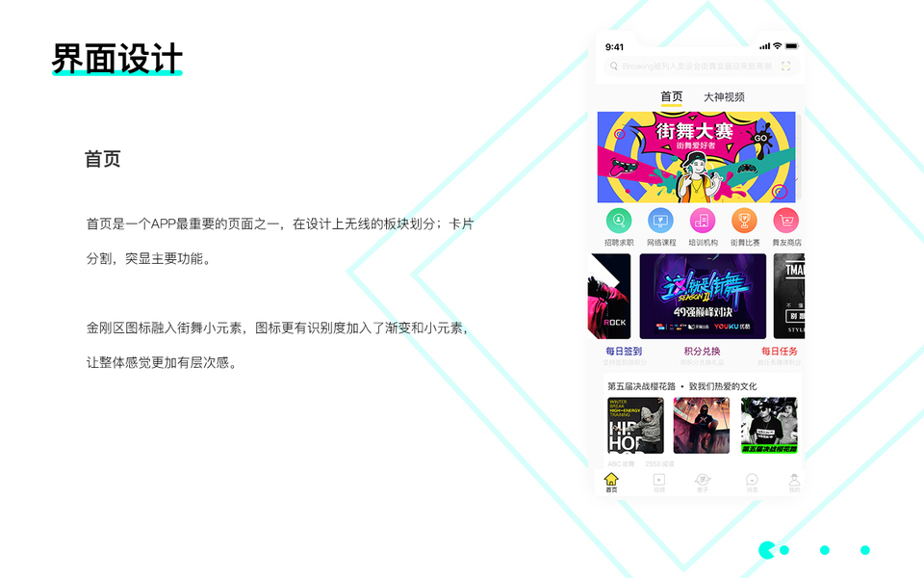Open the HIP HOP article thumbnail
This screenshot has width=924, height=578.
(635, 425)
